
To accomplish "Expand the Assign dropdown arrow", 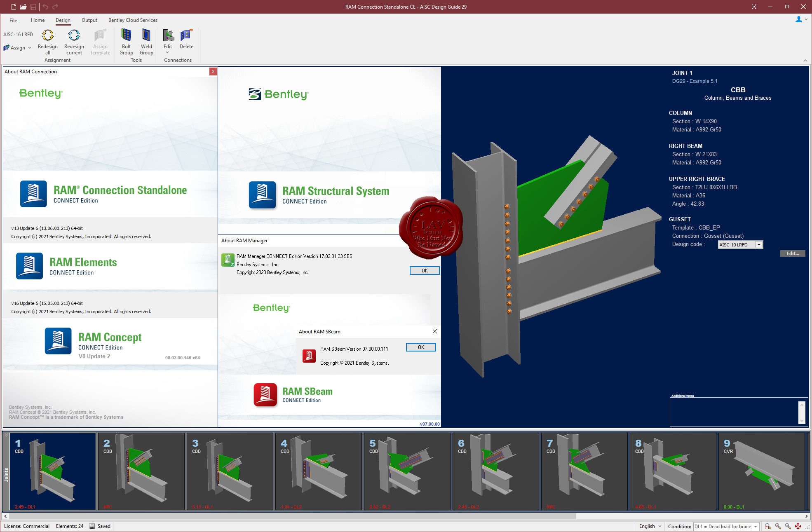I will coord(30,48).
